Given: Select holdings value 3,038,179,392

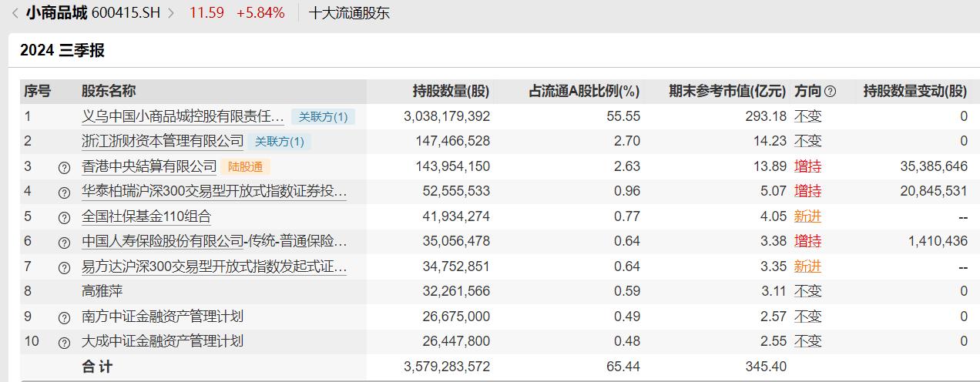Looking at the screenshot, I should (x=447, y=116).
